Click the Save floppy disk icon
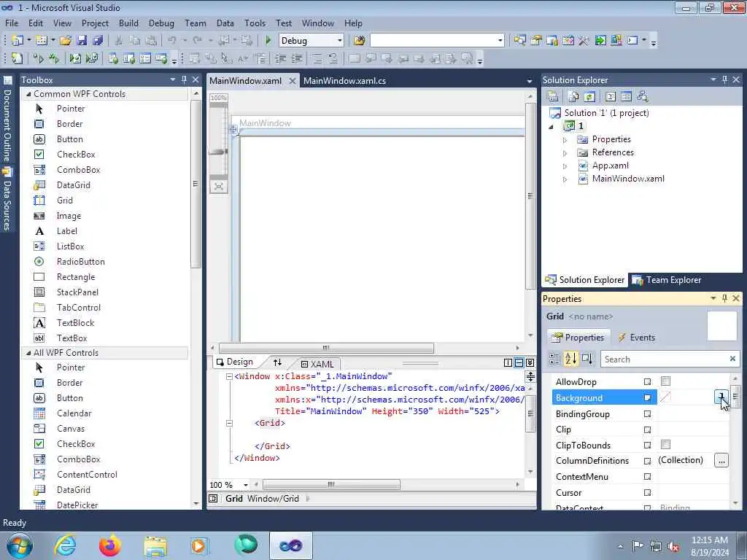 click(82, 41)
